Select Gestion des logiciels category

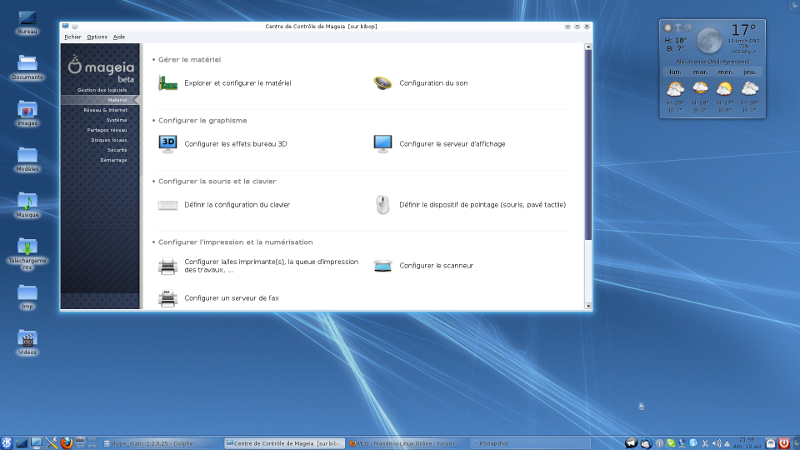click(x=102, y=90)
